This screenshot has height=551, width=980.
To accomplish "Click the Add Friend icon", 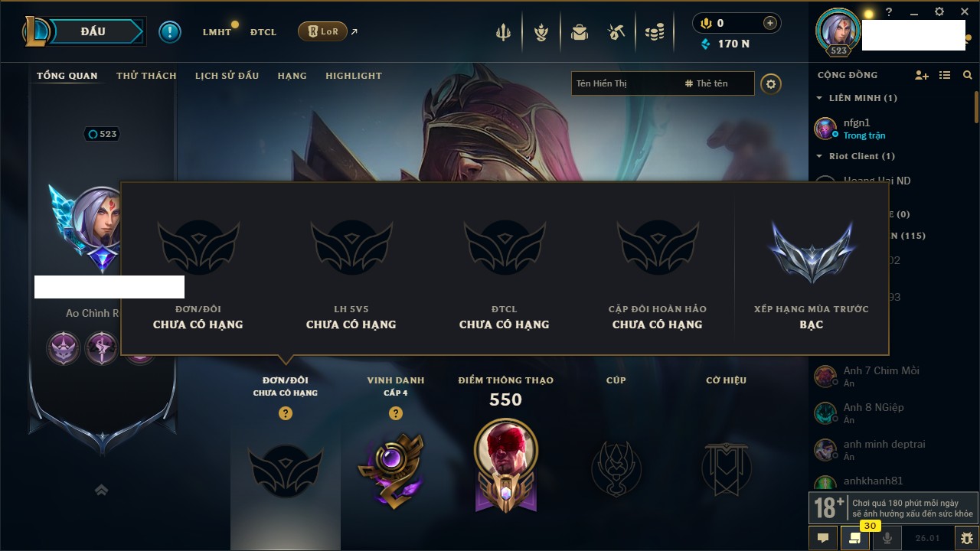I will pyautogui.click(x=922, y=75).
